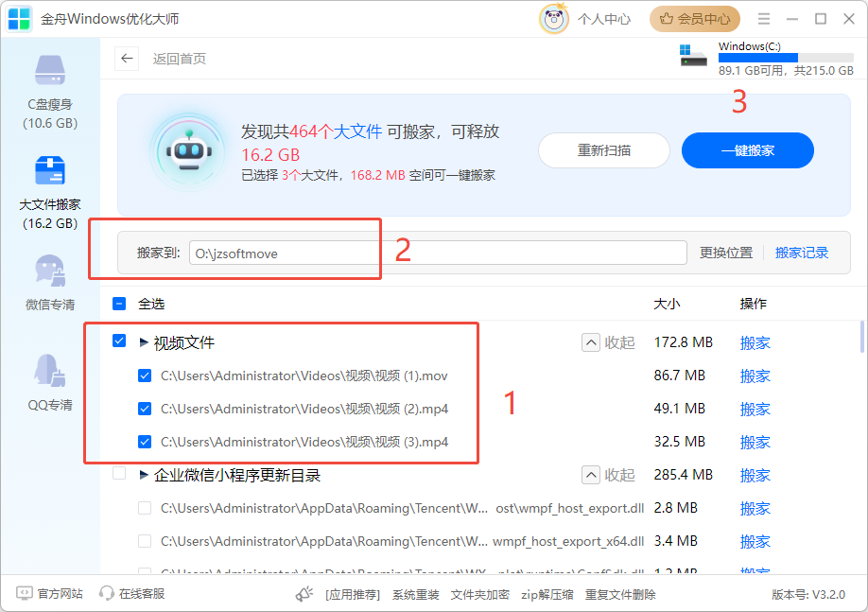Click the 在线客服 headset icon
The width and height of the screenshot is (868, 612).
[106, 594]
